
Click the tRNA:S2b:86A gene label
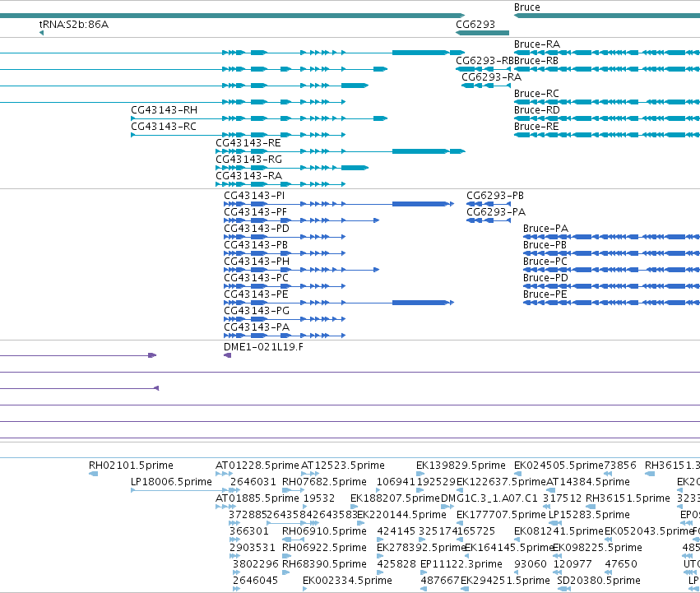click(74, 24)
